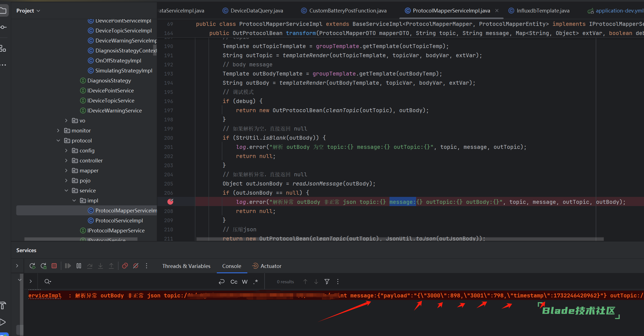Expand the config folder

(66, 151)
